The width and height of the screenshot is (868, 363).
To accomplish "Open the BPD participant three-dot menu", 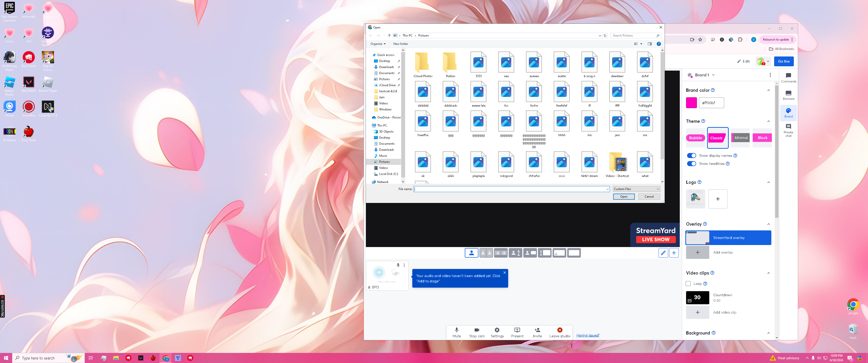I will [x=404, y=265].
